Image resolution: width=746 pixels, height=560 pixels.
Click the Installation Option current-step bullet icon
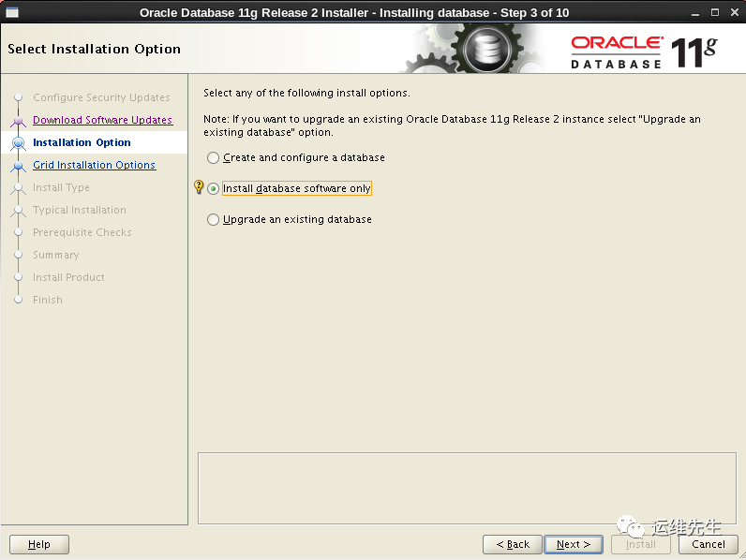19,142
